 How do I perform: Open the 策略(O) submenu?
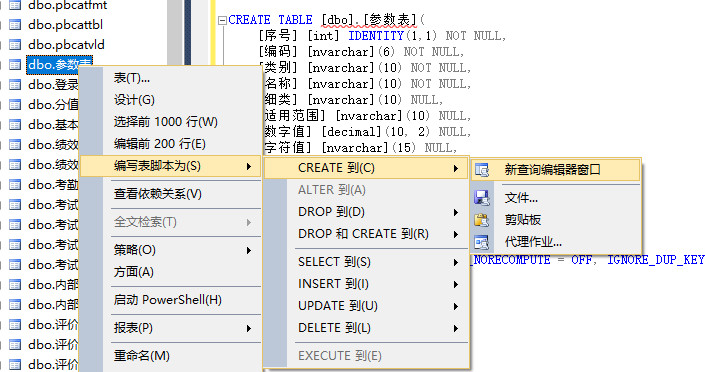tap(171, 250)
